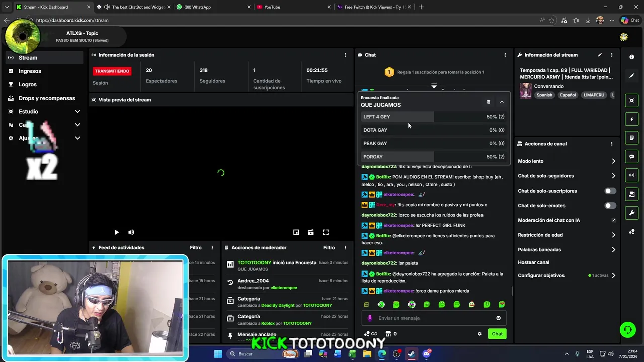Collapse the QUE JUGAMOS poll panel
Image resolution: width=644 pixels, height=362 pixels.
(502, 102)
